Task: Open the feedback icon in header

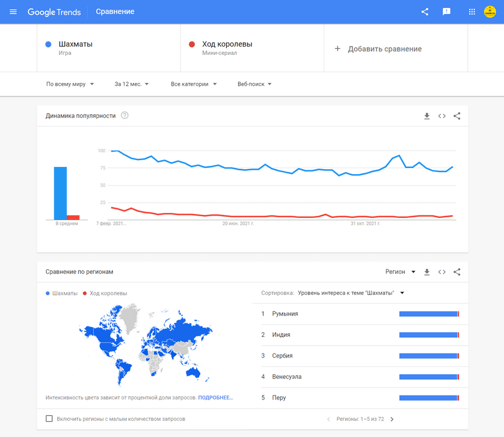Action: coord(446,12)
